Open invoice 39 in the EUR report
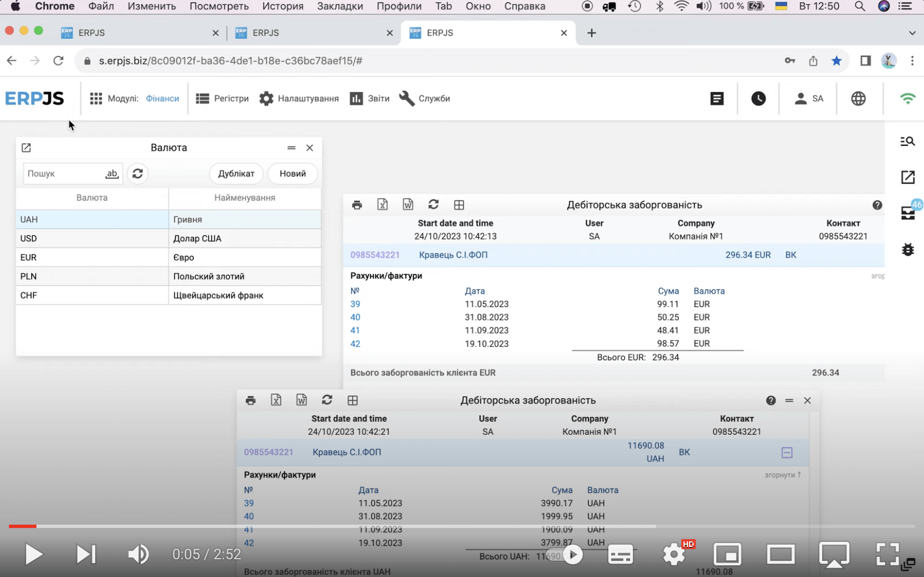This screenshot has width=924, height=577. pos(355,304)
